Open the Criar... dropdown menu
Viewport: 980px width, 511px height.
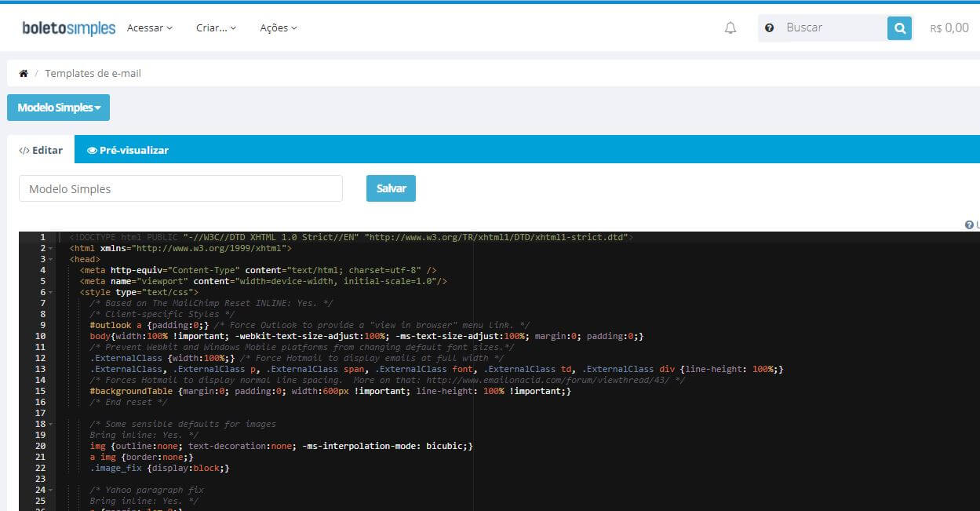click(x=216, y=27)
